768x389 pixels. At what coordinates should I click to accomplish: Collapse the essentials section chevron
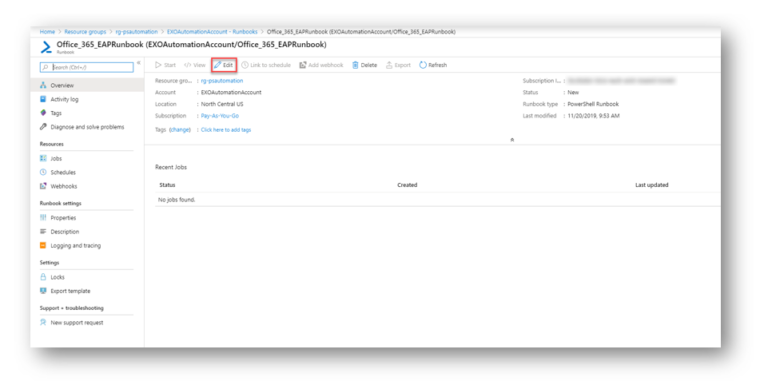[512, 140]
